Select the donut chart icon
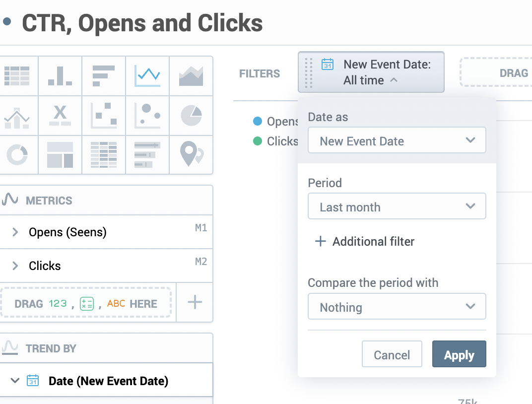The image size is (532, 404). tap(17, 154)
